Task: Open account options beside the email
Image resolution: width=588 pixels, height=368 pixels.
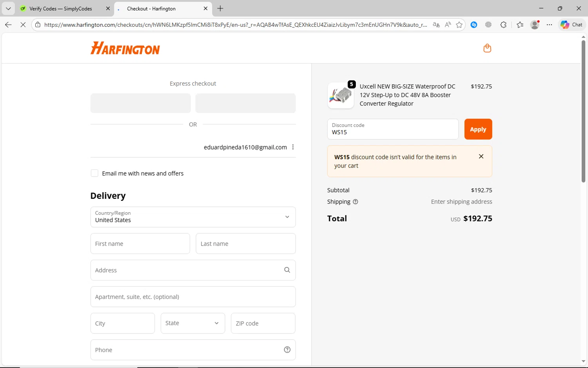Action: 293,147
